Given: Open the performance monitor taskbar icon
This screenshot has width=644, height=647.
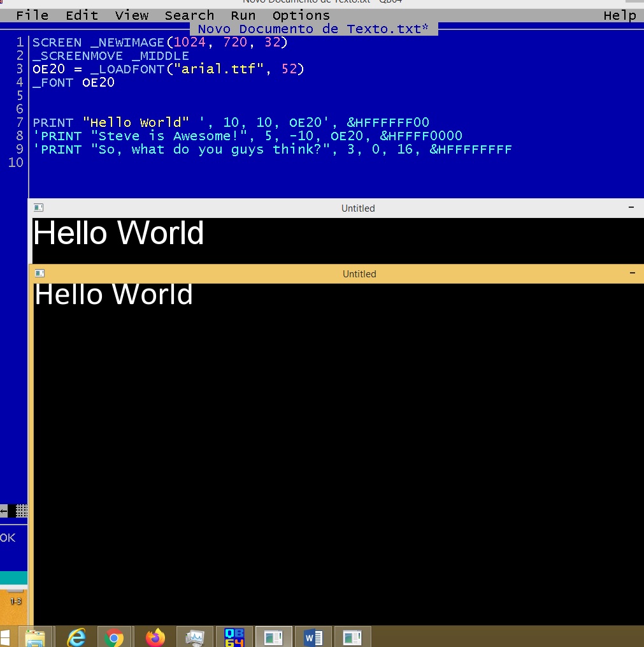Looking at the screenshot, I should pyautogui.click(x=194, y=637).
